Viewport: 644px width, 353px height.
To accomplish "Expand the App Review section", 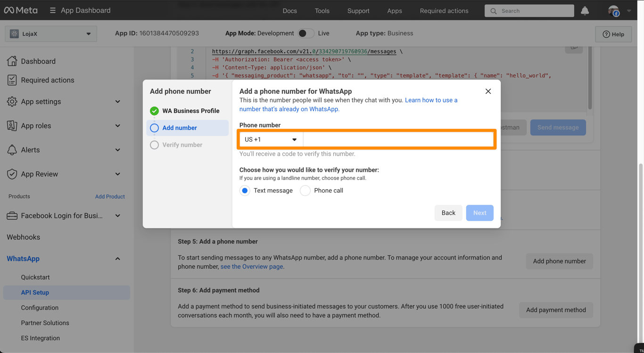I will [x=117, y=174].
